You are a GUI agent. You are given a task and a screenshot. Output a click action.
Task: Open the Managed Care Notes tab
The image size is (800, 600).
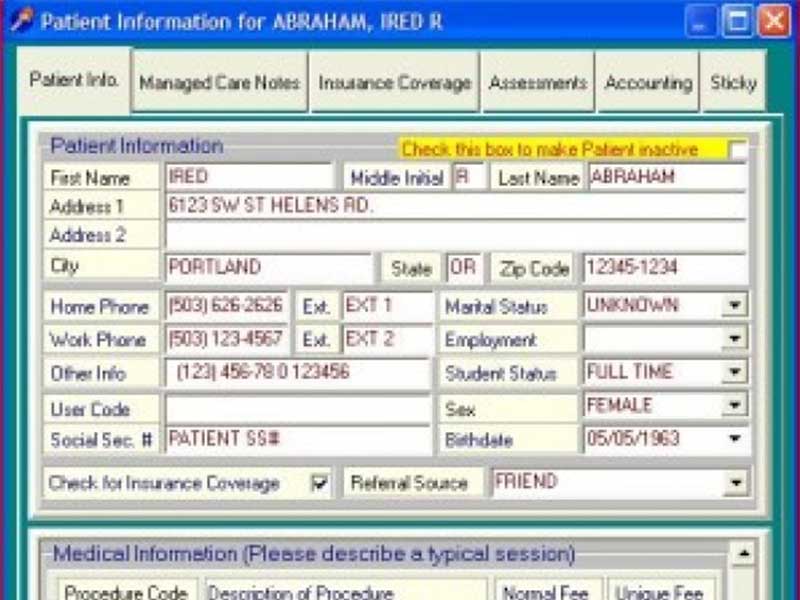(x=219, y=82)
